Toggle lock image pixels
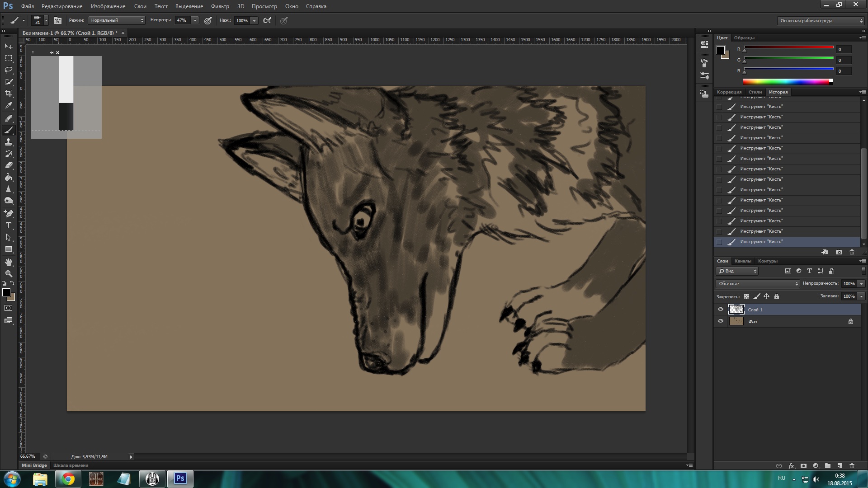The image size is (868, 488). pos(756,296)
